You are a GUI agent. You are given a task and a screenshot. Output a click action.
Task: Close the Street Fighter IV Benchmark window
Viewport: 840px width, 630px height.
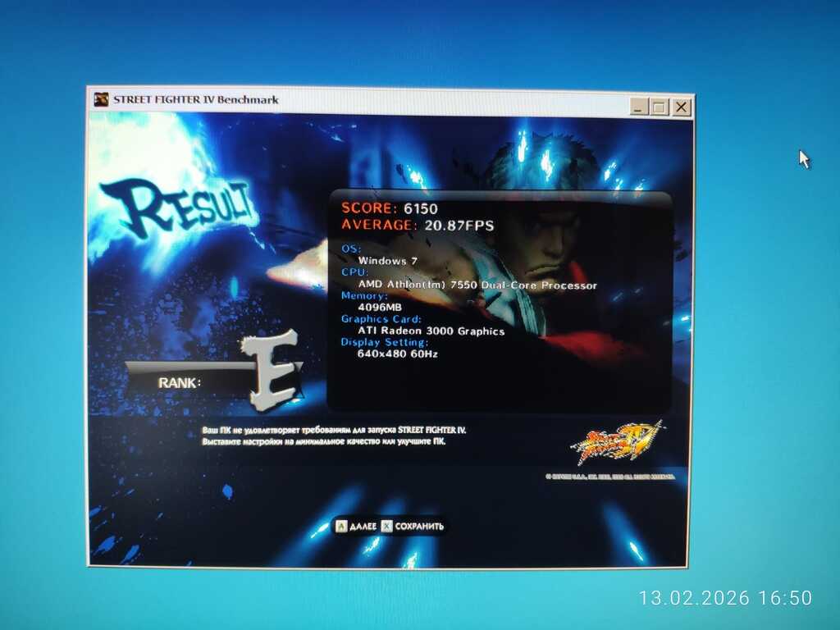[681, 107]
